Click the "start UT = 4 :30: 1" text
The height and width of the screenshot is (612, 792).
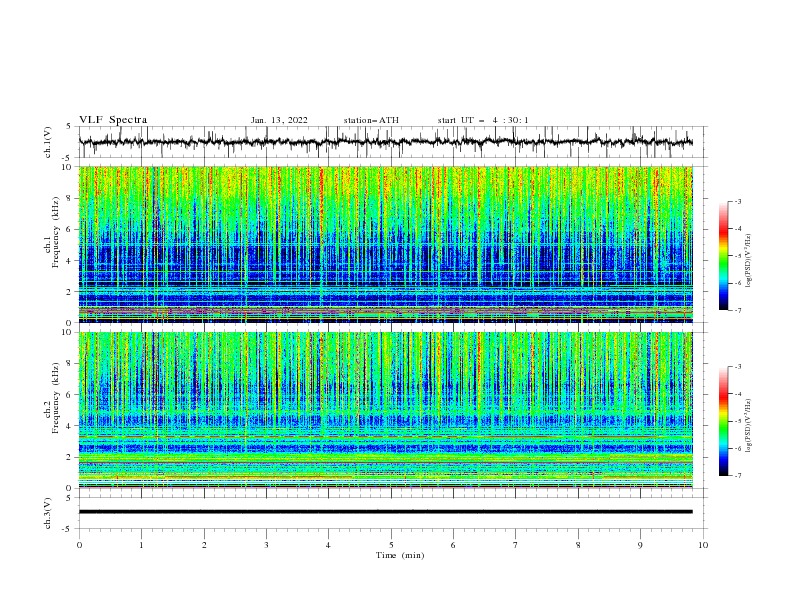click(483, 120)
